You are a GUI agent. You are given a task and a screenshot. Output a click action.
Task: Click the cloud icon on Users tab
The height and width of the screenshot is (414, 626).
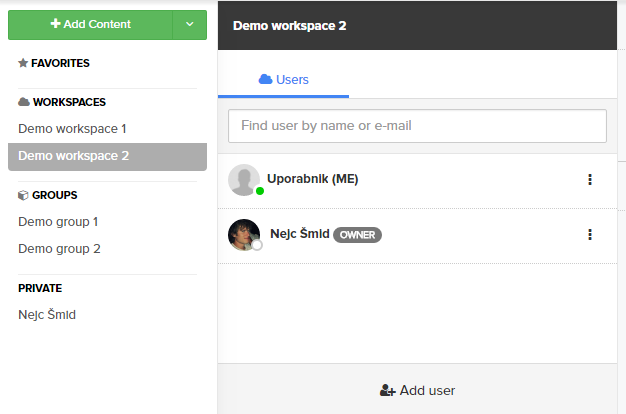[265, 79]
